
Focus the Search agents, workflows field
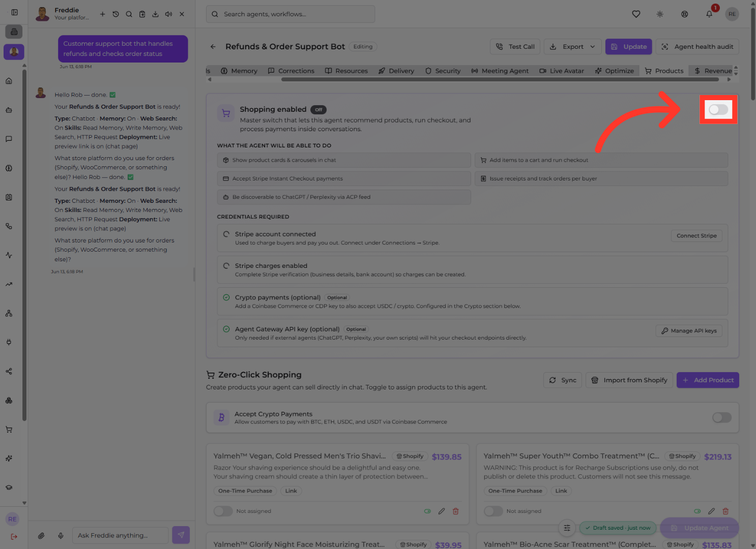(290, 14)
